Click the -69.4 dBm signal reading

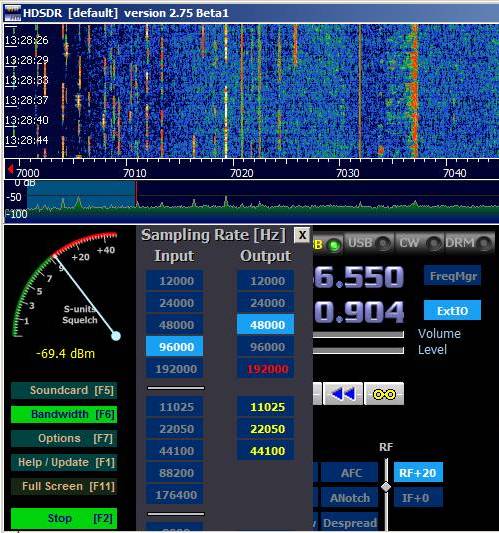pyautogui.click(x=65, y=354)
